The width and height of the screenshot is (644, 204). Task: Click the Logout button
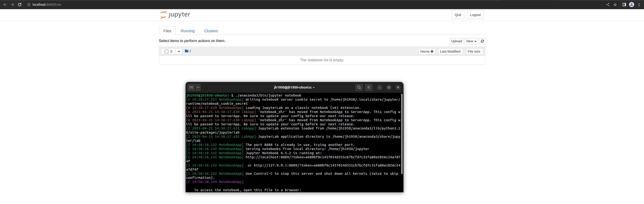[475, 15]
